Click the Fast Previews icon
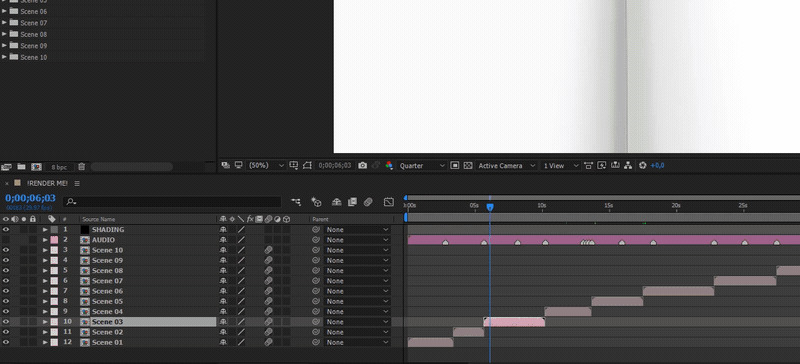The image size is (800, 364). (x=602, y=165)
